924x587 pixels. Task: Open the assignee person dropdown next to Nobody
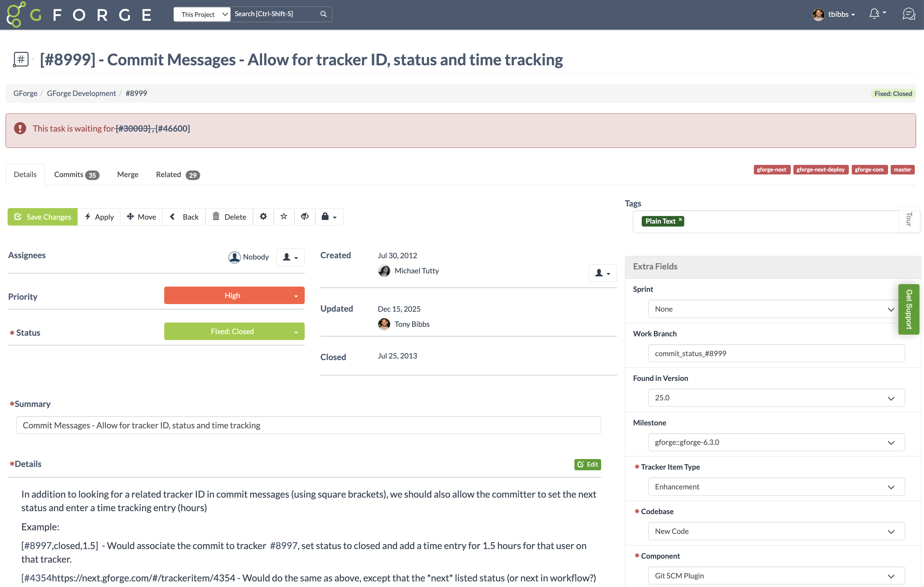(290, 257)
